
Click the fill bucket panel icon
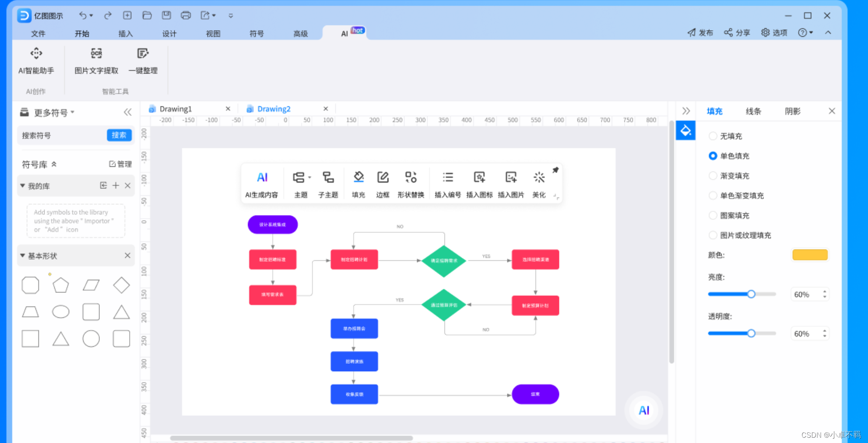685,130
